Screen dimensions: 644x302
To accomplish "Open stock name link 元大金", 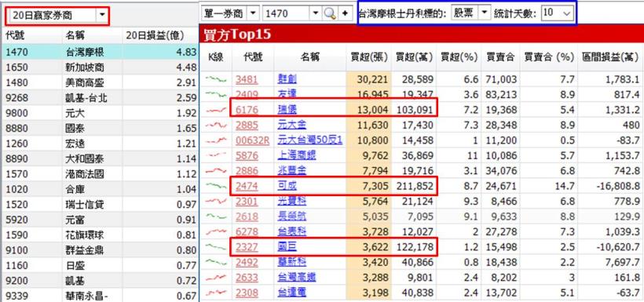I will tap(292, 126).
